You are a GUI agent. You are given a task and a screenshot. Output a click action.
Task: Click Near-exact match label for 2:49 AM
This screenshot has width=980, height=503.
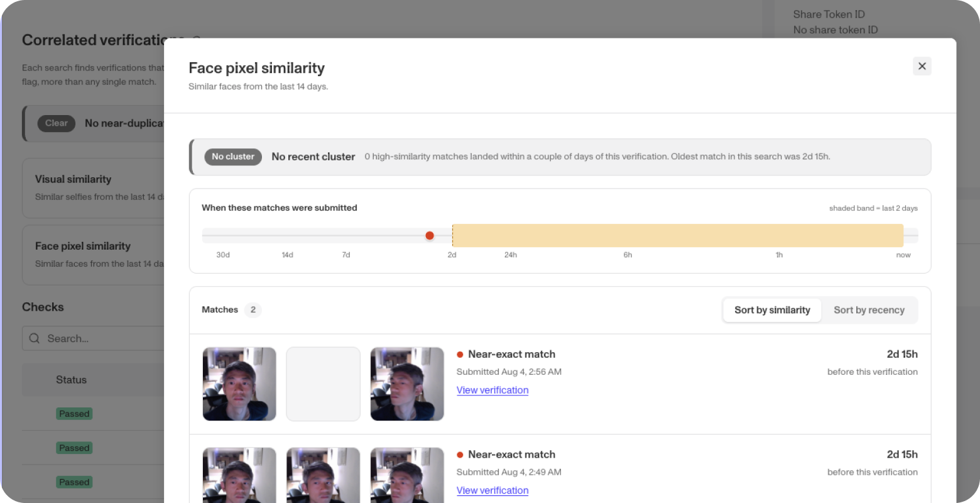click(x=511, y=455)
